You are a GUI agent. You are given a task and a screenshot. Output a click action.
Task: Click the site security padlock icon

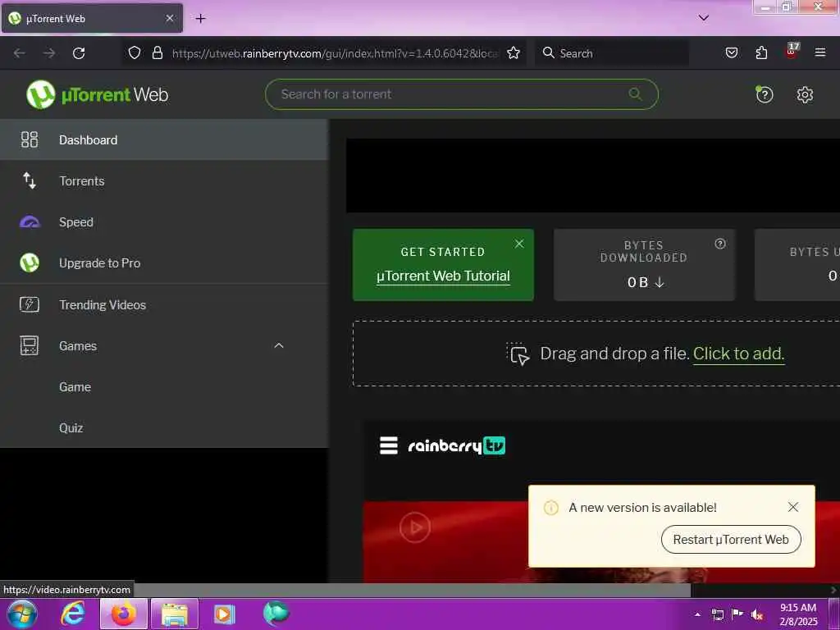coord(157,52)
